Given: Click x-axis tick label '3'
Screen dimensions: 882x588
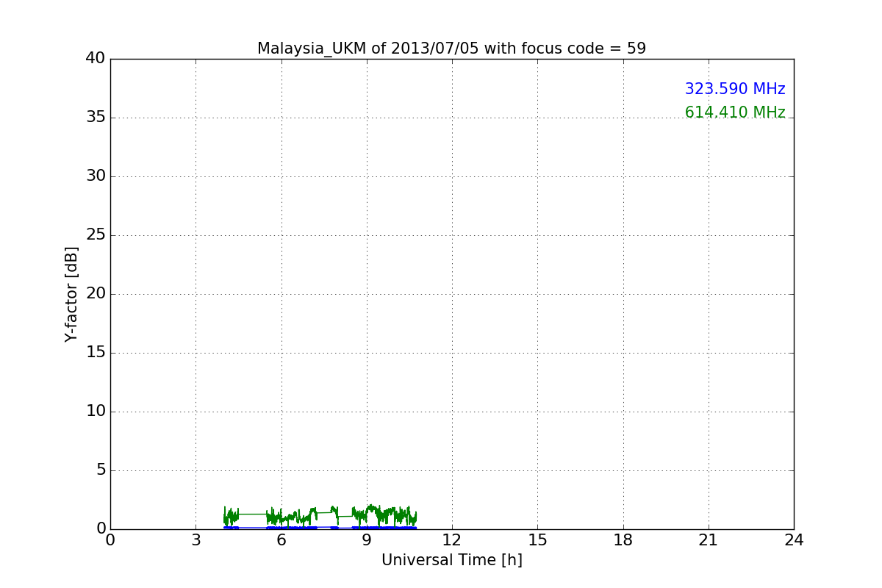Looking at the screenshot, I should tap(196, 540).
